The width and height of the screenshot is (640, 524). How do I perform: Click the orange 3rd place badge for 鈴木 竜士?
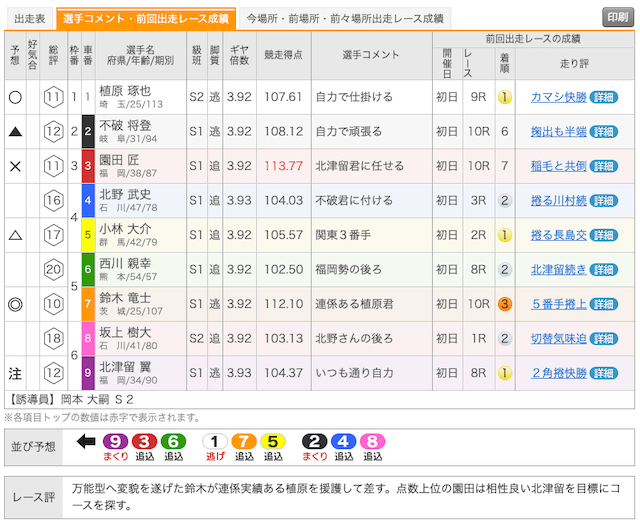pyautogui.click(x=505, y=304)
